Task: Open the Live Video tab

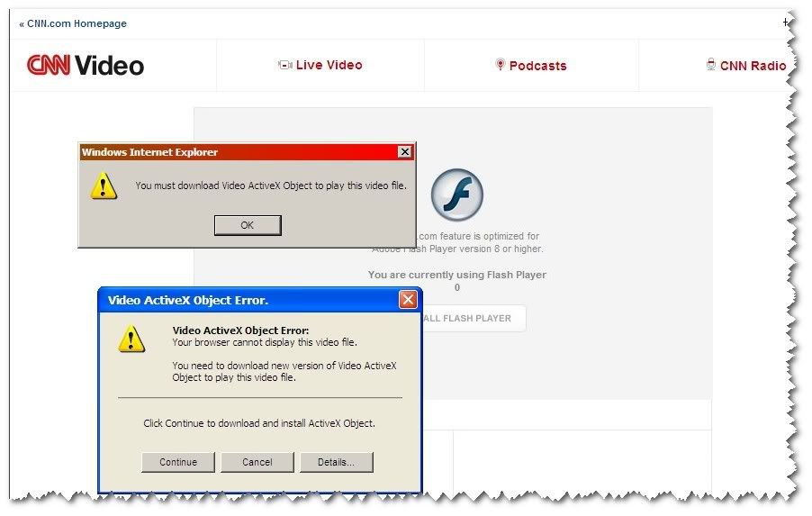Action: (320, 65)
